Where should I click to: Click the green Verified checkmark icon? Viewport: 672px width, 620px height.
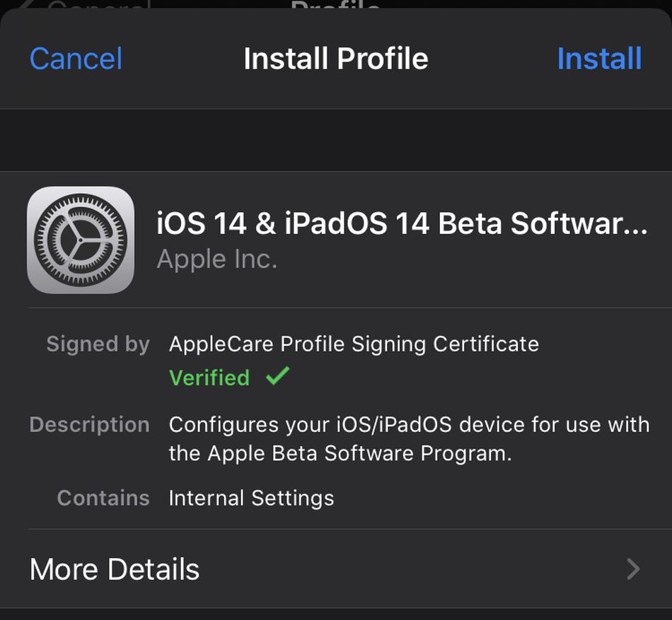[x=277, y=376]
